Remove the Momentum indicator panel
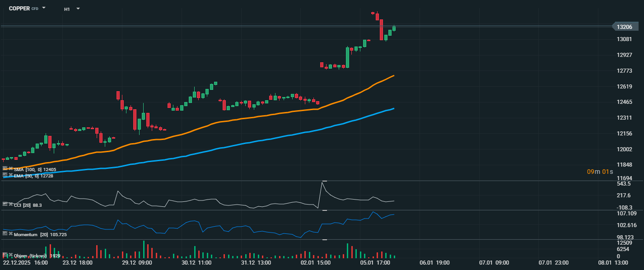 point(10,234)
